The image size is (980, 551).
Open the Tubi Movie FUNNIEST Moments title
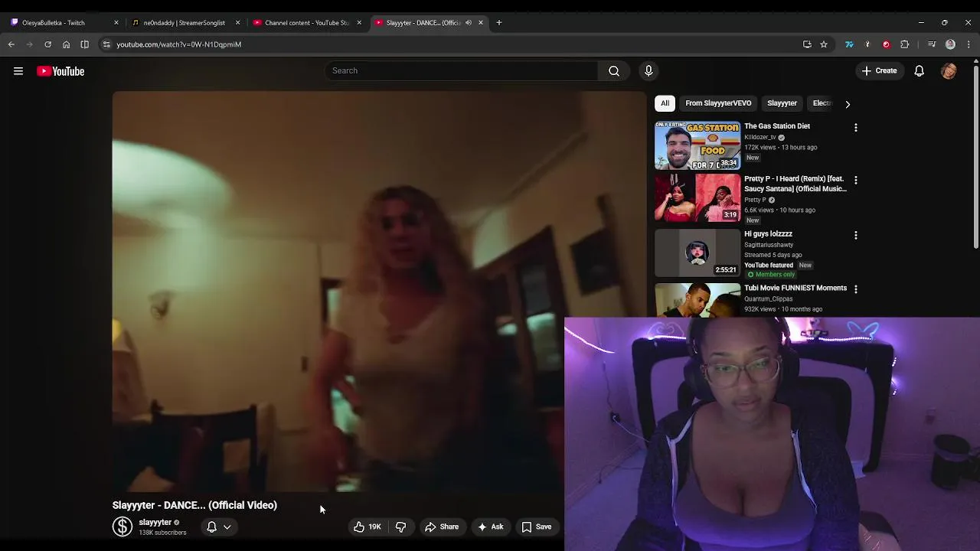coord(795,289)
